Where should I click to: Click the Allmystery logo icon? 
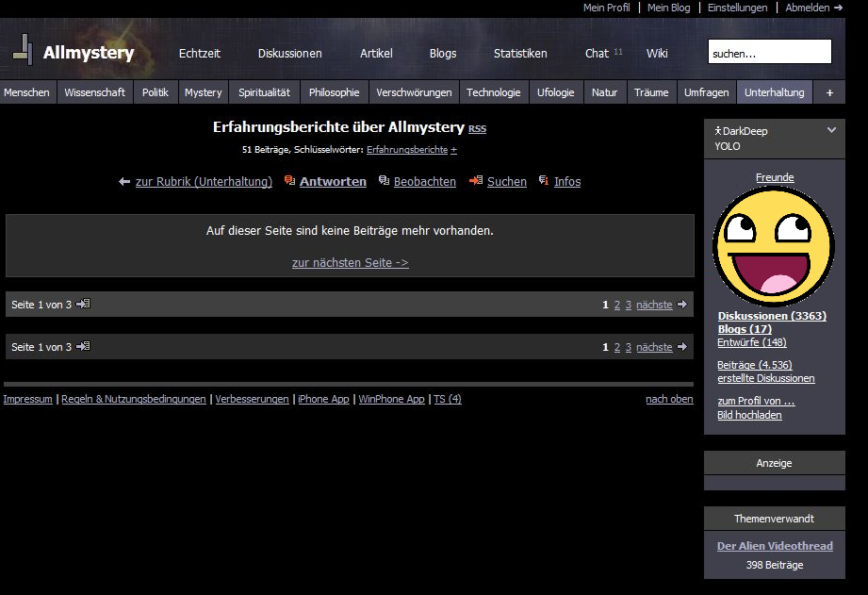(23, 50)
